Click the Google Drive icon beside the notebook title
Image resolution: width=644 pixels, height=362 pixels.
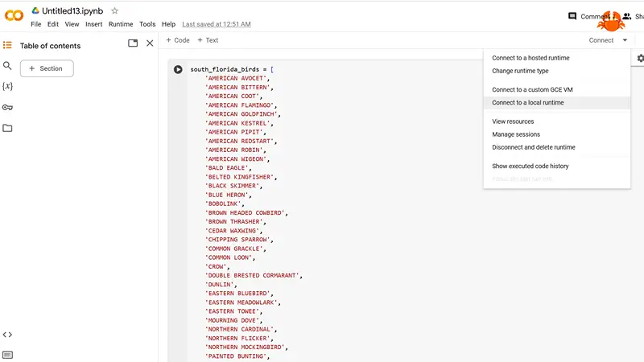35,10
